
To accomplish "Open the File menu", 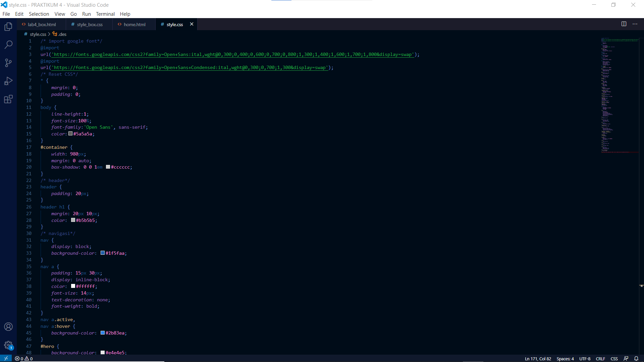I will (6, 14).
